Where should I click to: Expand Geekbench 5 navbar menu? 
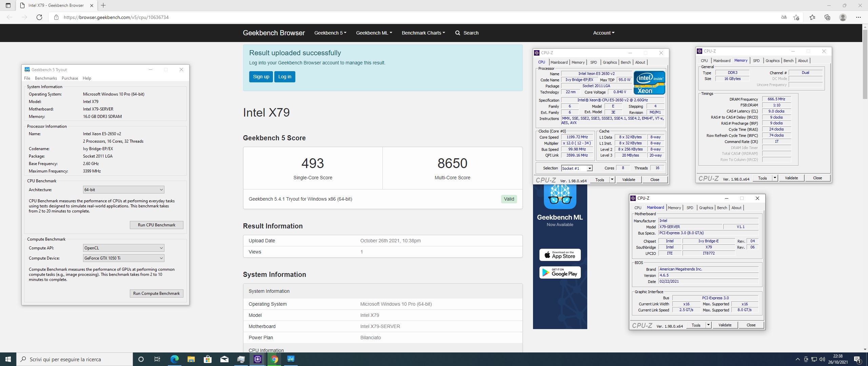[x=330, y=33]
